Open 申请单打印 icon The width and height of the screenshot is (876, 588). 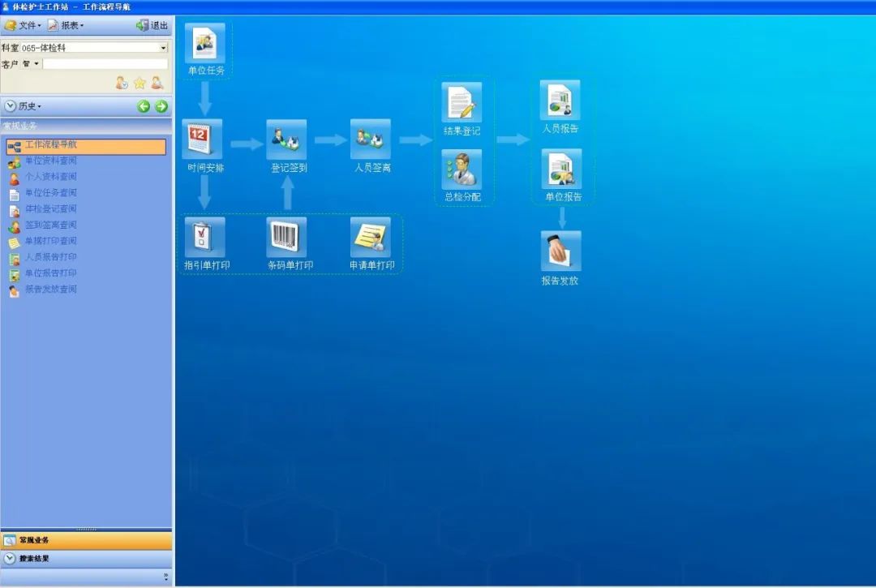370,238
